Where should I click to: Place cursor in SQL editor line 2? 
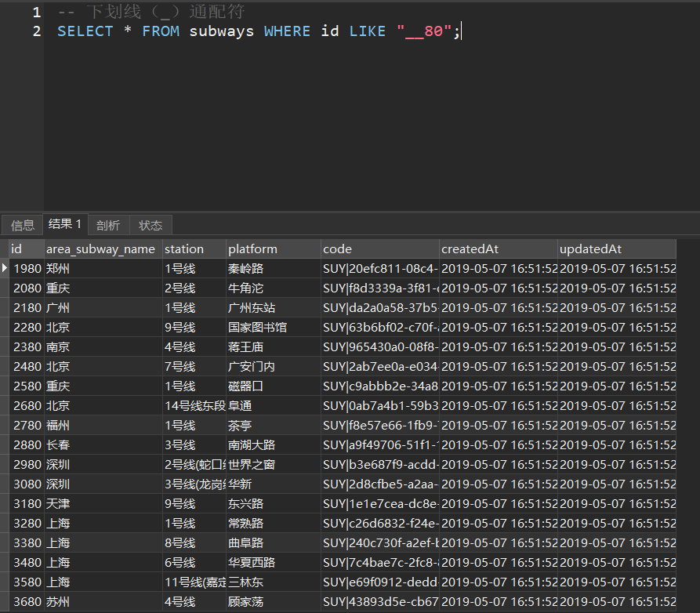259,31
